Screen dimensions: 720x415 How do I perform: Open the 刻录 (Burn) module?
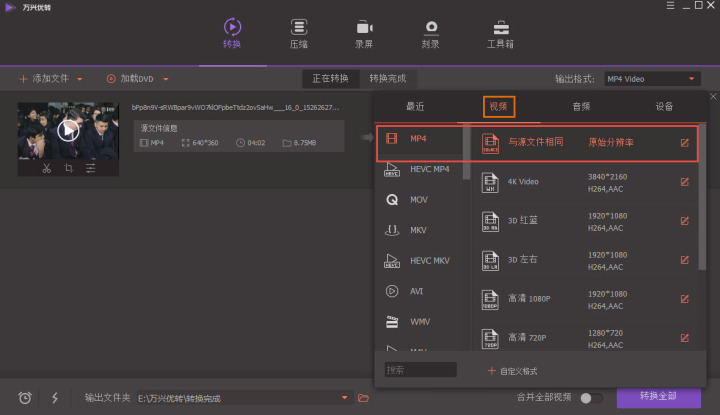click(431, 33)
